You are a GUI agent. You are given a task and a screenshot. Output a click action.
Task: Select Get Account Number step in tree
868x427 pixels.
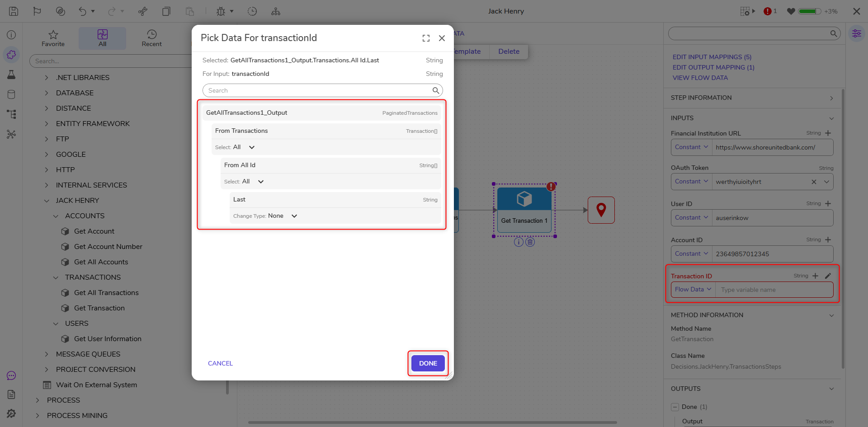point(108,247)
